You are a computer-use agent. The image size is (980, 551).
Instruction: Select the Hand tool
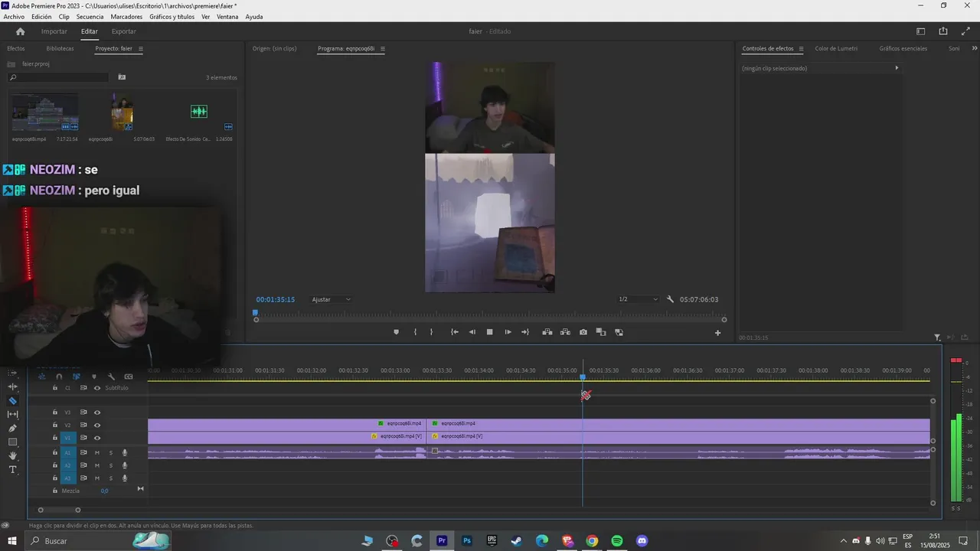12,455
